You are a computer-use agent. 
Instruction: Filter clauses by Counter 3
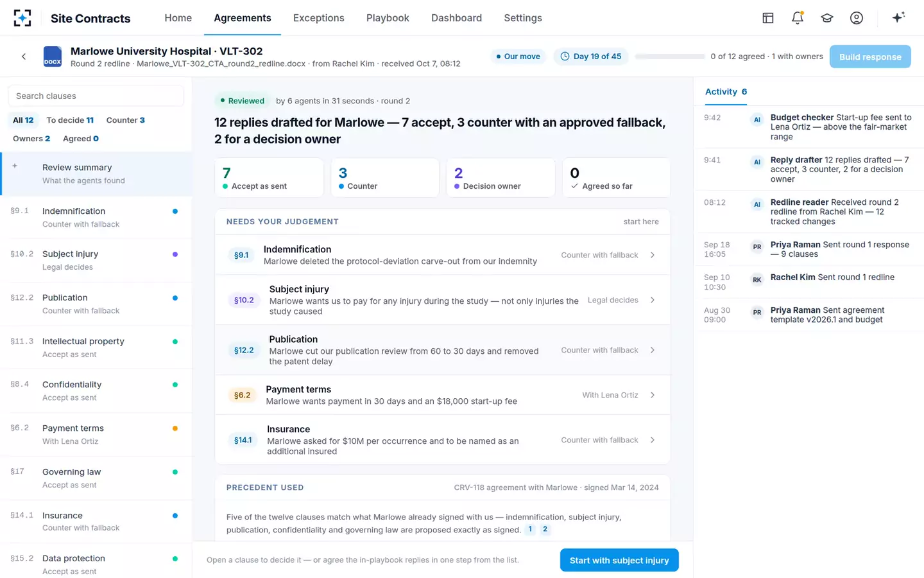[x=125, y=120]
